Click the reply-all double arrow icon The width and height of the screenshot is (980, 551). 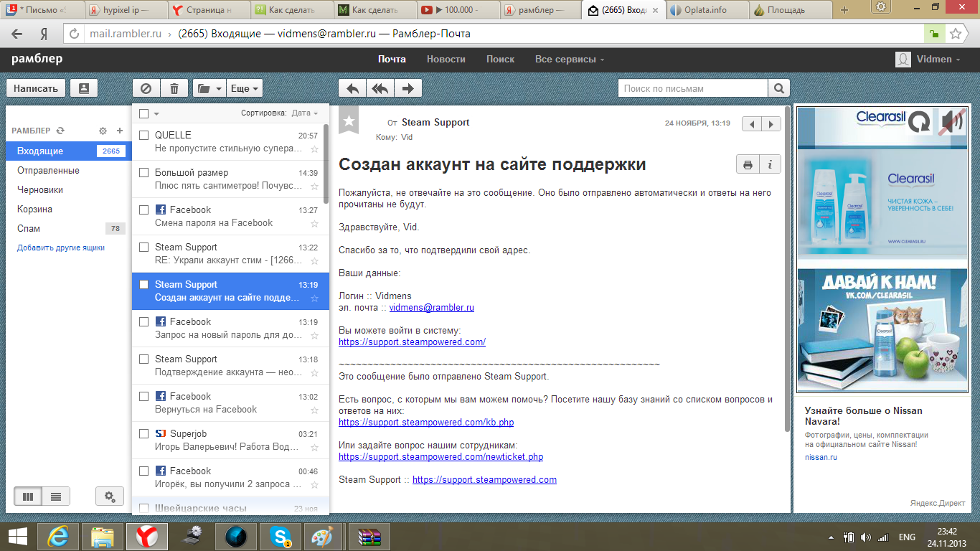[x=380, y=88]
